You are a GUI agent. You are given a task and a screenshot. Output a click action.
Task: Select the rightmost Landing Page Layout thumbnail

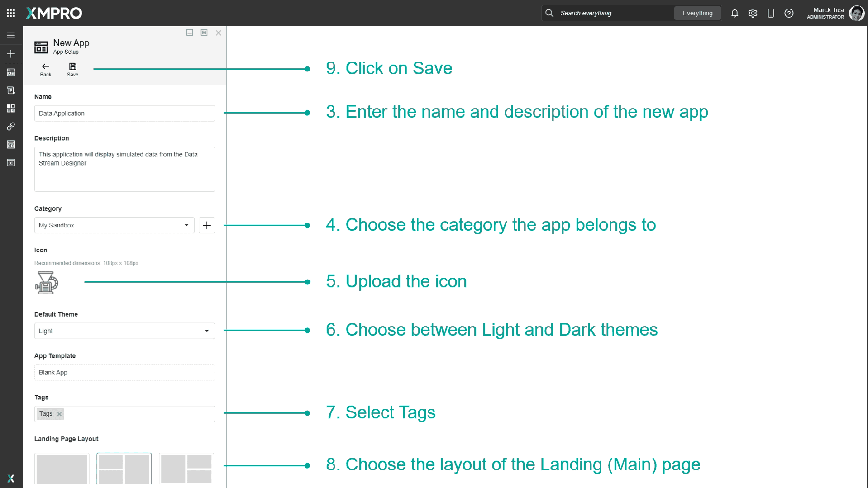pyautogui.click(x=186, y=469)
